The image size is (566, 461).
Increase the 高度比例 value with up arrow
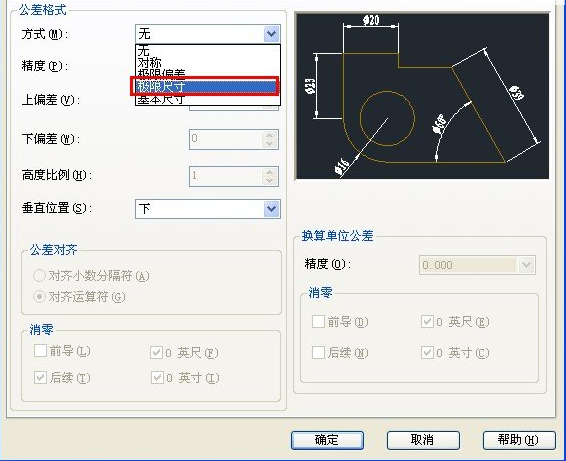270,172
